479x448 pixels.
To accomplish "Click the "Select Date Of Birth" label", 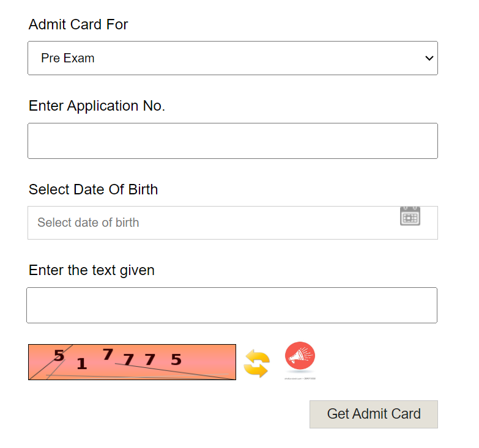I will click(93, 189).
